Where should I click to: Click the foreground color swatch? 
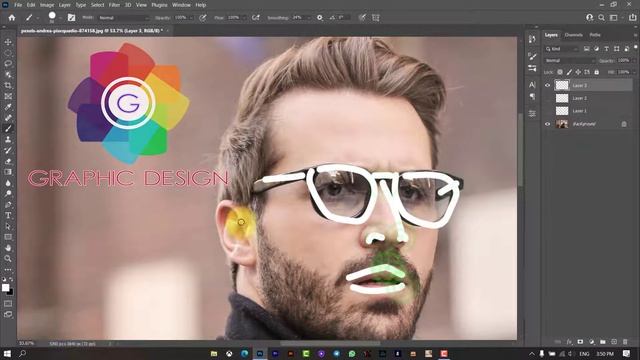click(5, 287)
